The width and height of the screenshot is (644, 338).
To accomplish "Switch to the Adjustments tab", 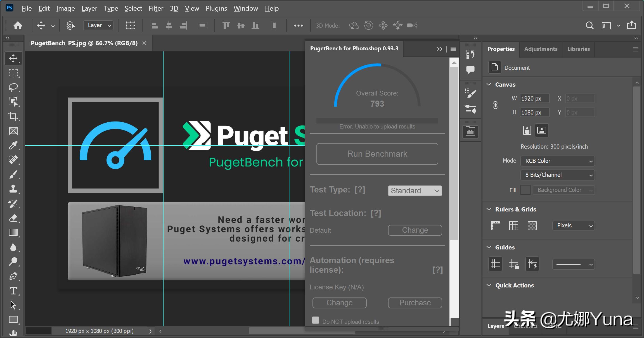I will (541, 49).
